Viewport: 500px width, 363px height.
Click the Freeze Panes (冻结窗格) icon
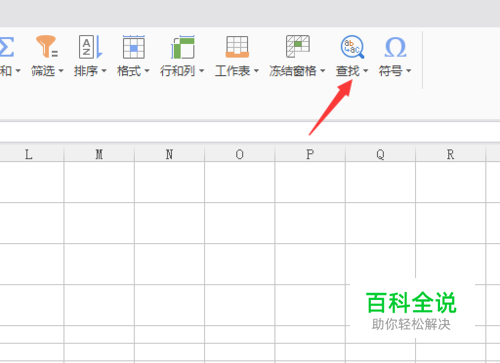298,46
